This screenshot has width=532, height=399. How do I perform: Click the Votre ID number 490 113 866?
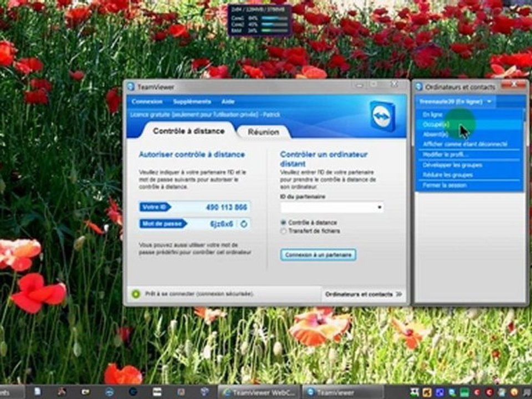(x=226, y=207)
